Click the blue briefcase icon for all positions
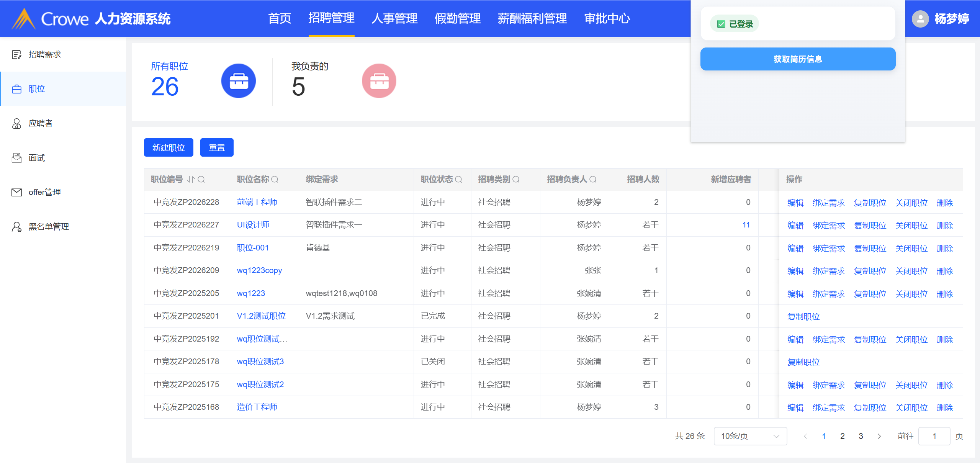 coord(238,81)
